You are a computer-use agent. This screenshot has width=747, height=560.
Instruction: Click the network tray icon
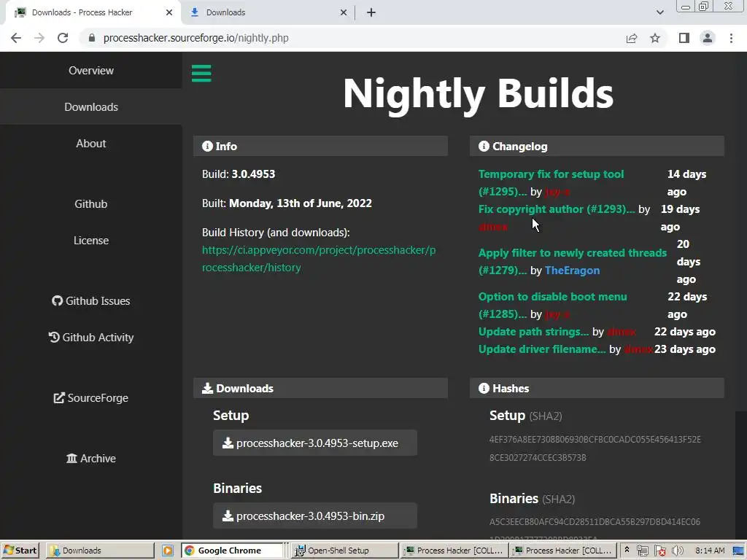click(642, 551)
